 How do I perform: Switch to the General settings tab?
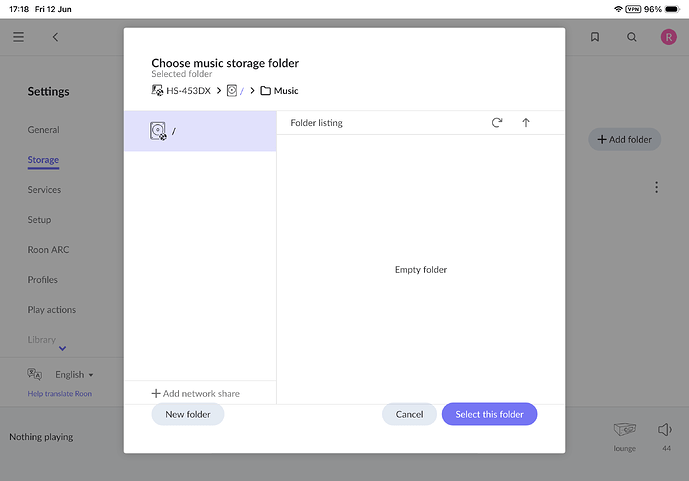44,130
